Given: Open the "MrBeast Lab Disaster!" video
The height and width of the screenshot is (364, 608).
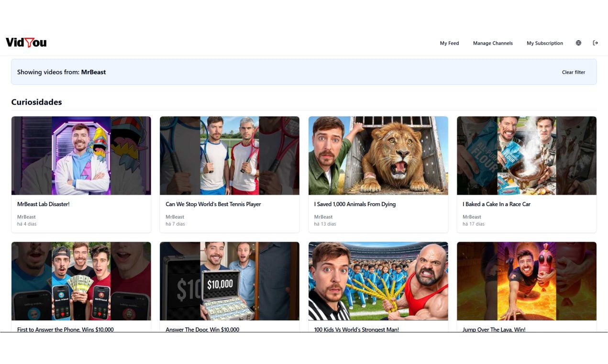Looking at the screenshot, I should 43,204.
